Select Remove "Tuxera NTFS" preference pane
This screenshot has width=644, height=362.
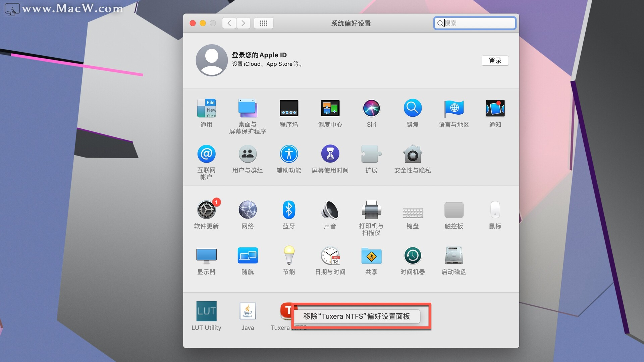pyautogui.click(x=357, y=316)
